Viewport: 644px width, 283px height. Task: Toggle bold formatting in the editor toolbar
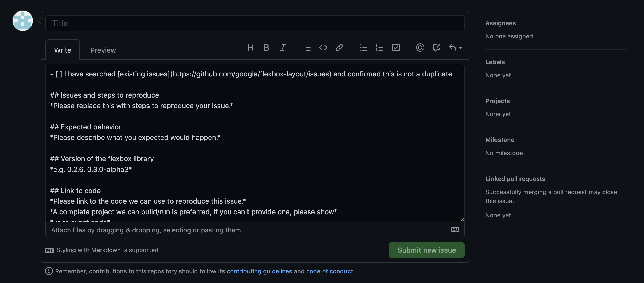coord(266,48)
